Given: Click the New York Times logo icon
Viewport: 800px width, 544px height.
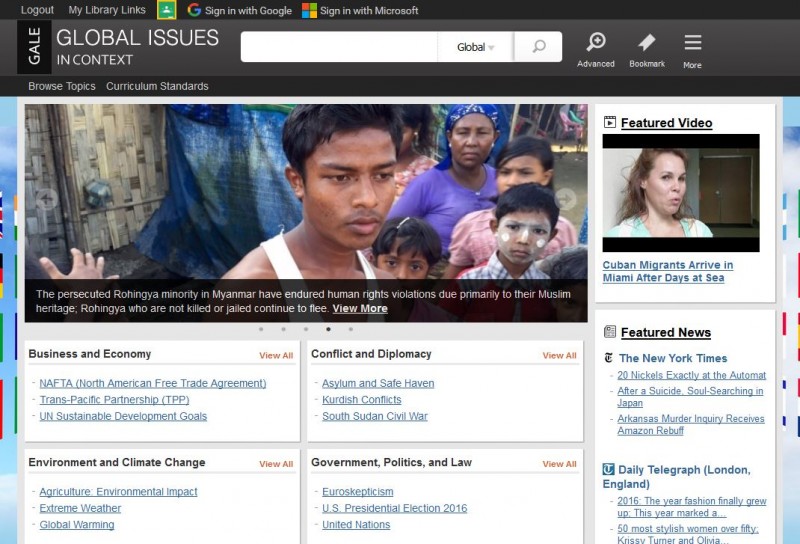Looking at the screenshot, I should pyautogui.click(x=609, y=358).
